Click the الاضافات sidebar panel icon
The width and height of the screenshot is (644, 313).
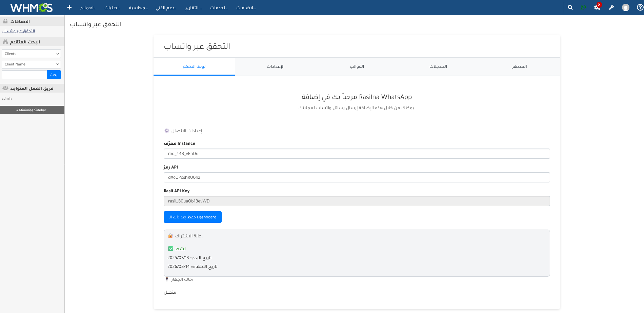click(5, 21)
